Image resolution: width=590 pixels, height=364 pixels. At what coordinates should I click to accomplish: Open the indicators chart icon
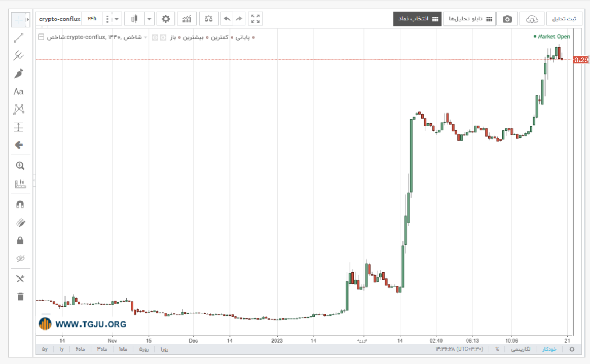187,19
